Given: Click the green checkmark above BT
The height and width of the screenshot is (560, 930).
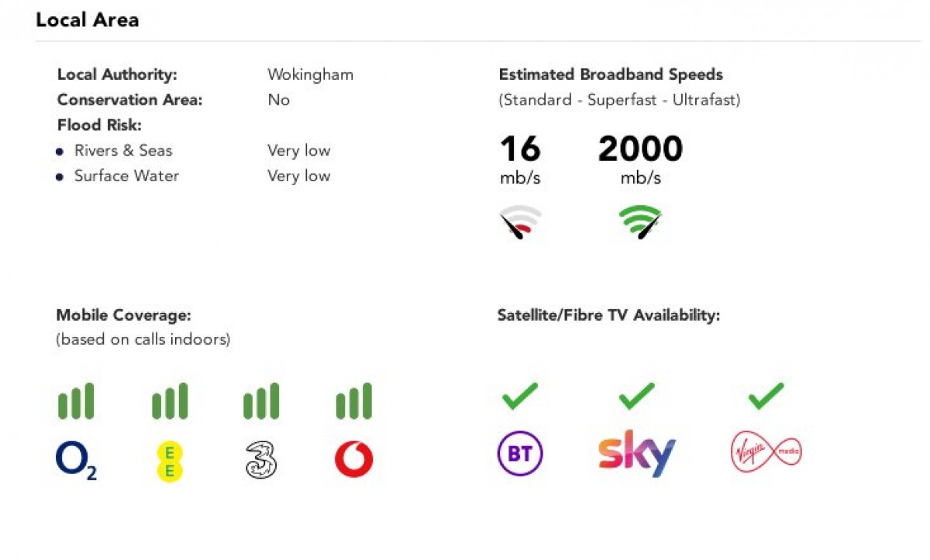Looking at the screenshot, I should 520,397.
